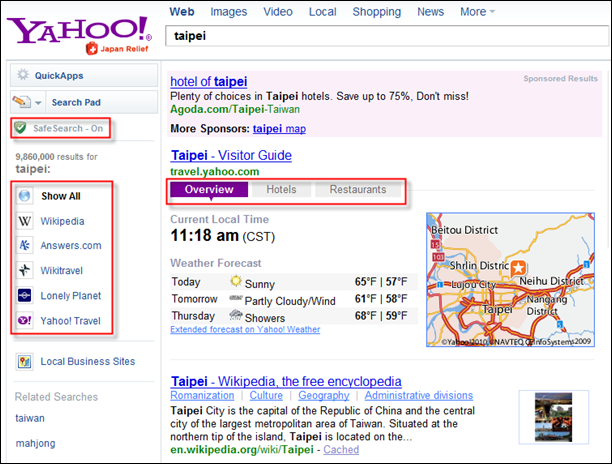The height and width of the screenshot is (464, 612).
Task: Open Search Pad label
Action: [x=76, y=102]
